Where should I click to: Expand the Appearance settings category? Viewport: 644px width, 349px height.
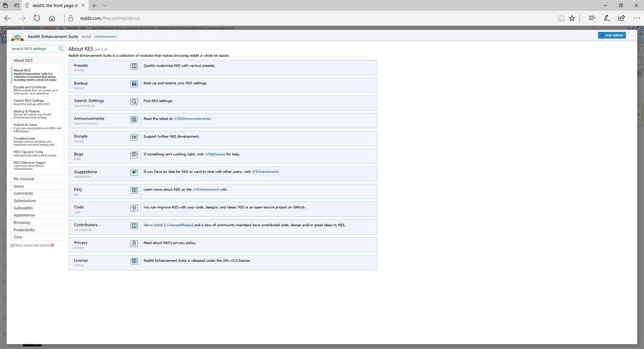tap(38, 215)
